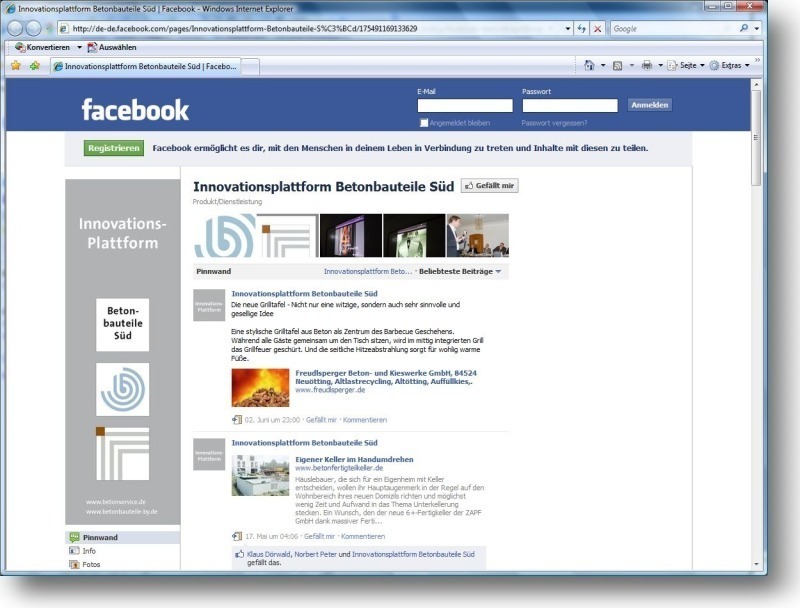The height and width of the screenshot is (608, 800).
Task: Click the Auswählen toolbar button
Action: coord(111,47)
